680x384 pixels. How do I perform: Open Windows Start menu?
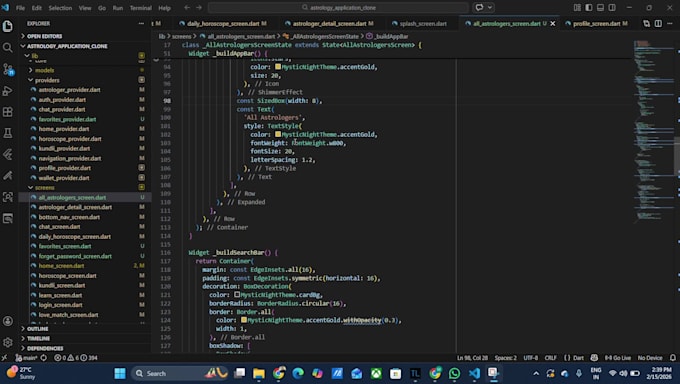click(120, 373)
